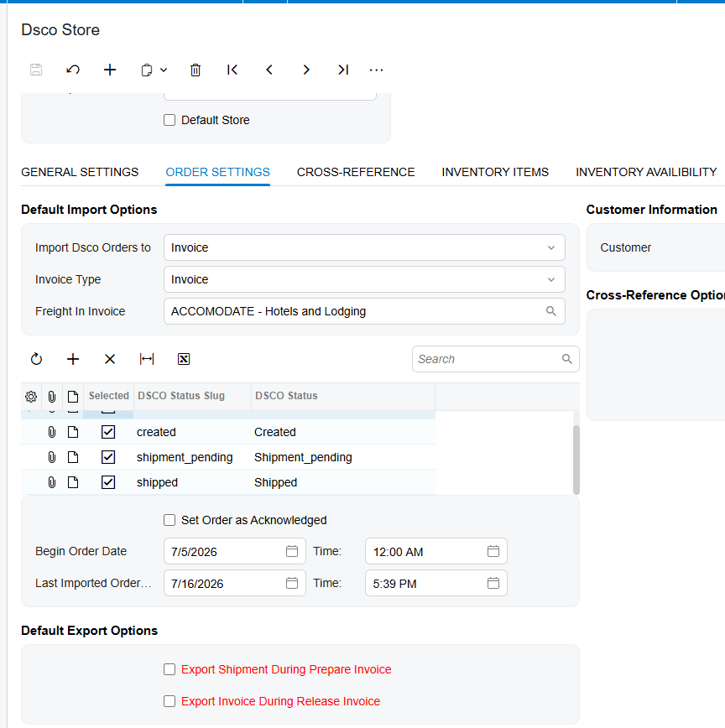The height and width of the screenshot is (728, 725).
Task: Uncheck Selected for the shipped row
Action: 108,482
